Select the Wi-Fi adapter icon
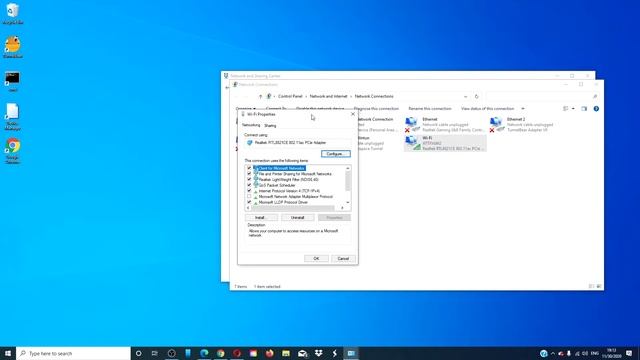The height and width of the screenshot is (360, 640). click(x=412, y=143)
